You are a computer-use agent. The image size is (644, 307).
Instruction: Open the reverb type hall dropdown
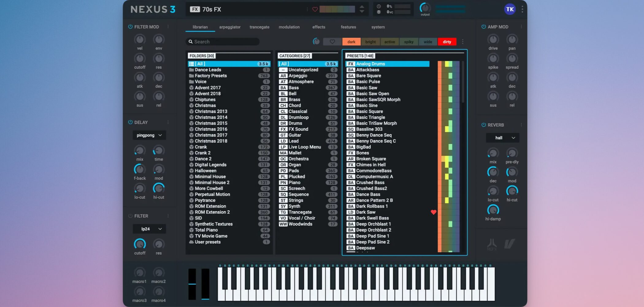(x=503, y=138)
